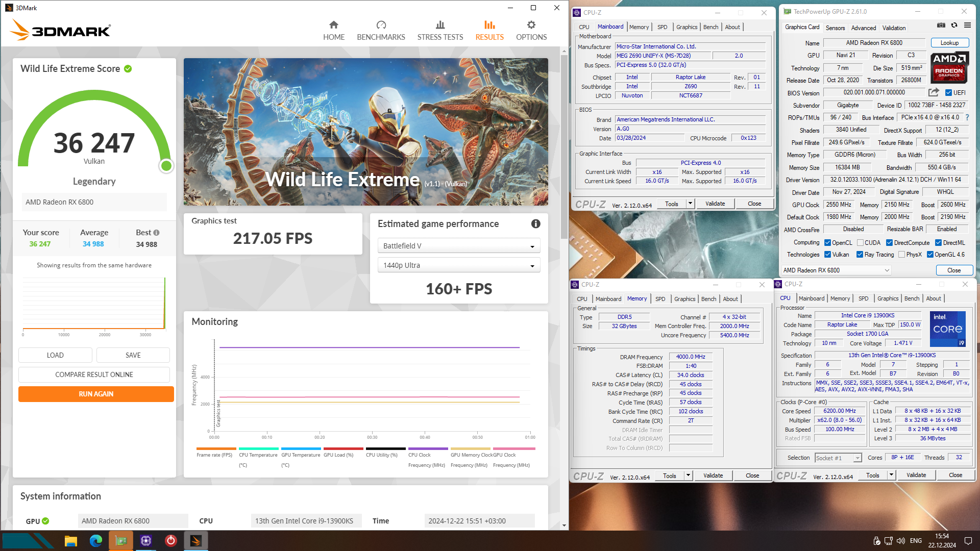Viewport: 980px width, 551px height.
Task: Toggle the OpenGL 4.6 checkbox in GPU-Z
Action: (x=930, y=255)
